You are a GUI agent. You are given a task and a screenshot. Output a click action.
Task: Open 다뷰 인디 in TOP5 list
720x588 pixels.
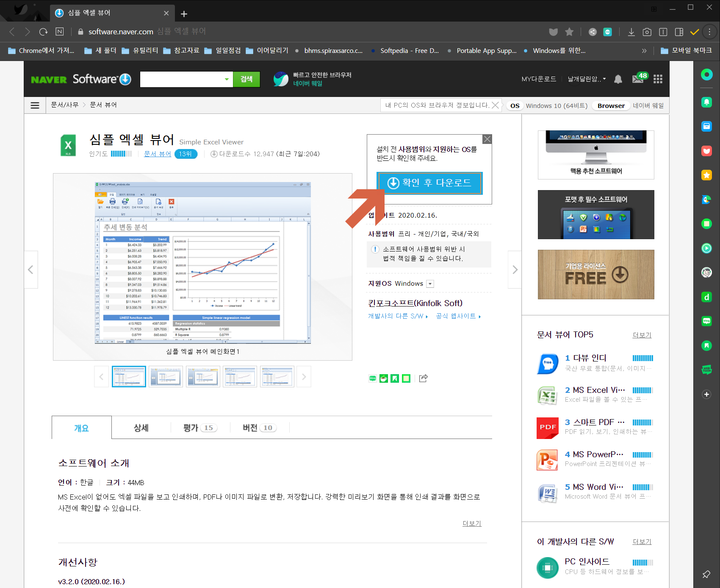[x=590, y=358]
